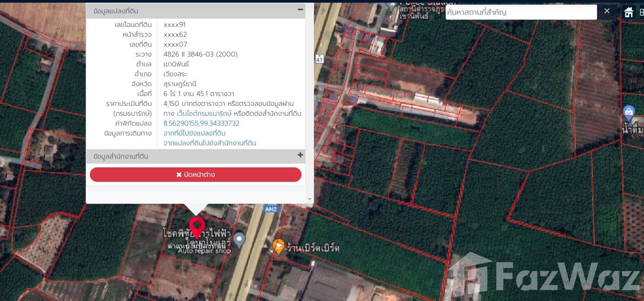Open จากที่นี่ไปยังแปลงที่ดิน directions link
The image size is (644, 301).
[194, 133]
